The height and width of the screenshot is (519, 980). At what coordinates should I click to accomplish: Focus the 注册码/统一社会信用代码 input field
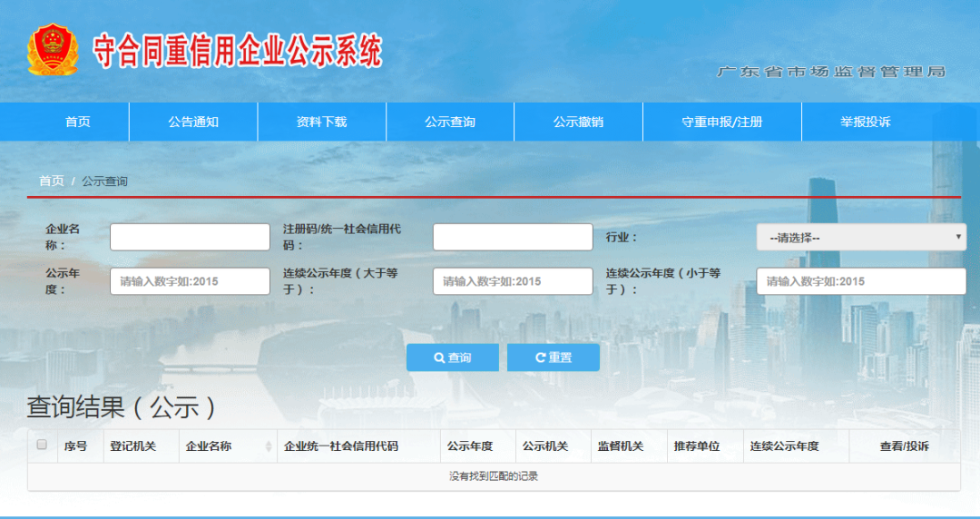coord(513,237)
